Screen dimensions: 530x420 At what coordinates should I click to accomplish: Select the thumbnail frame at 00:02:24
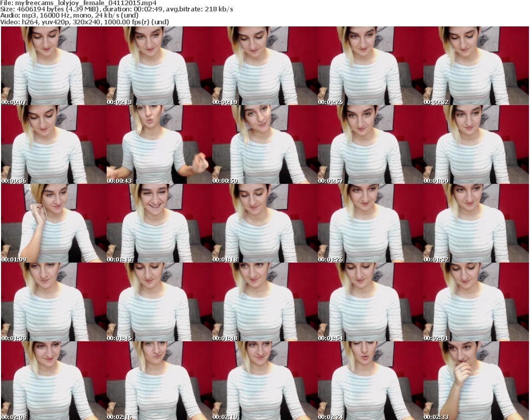point(370,381)
